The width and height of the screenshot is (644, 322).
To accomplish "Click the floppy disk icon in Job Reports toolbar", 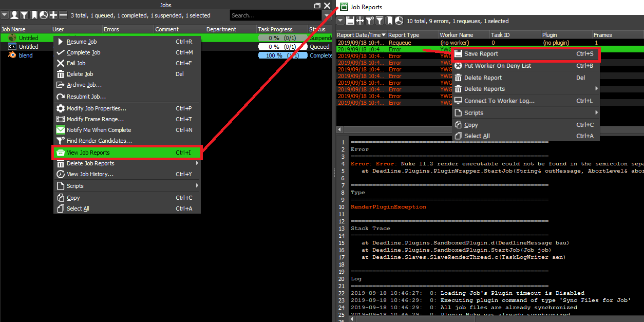I will 350,21.
